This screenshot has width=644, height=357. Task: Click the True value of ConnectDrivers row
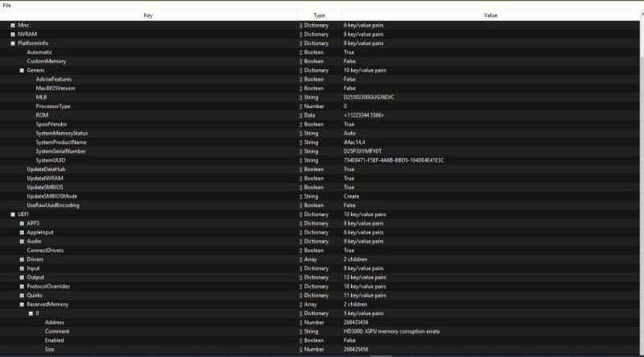349,251
